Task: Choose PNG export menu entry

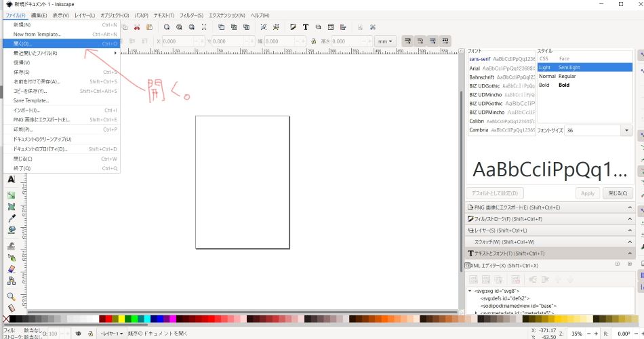Action: point(62,119)
